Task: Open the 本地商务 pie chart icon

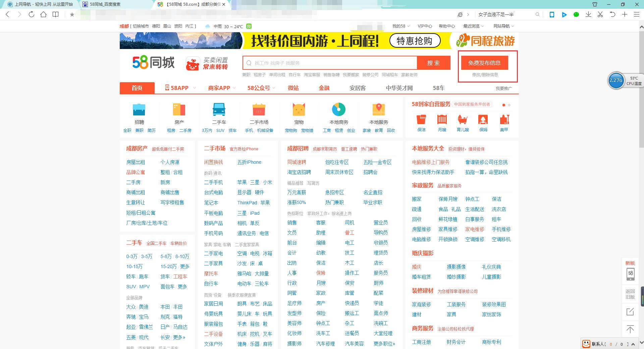Action: [339, 109]
